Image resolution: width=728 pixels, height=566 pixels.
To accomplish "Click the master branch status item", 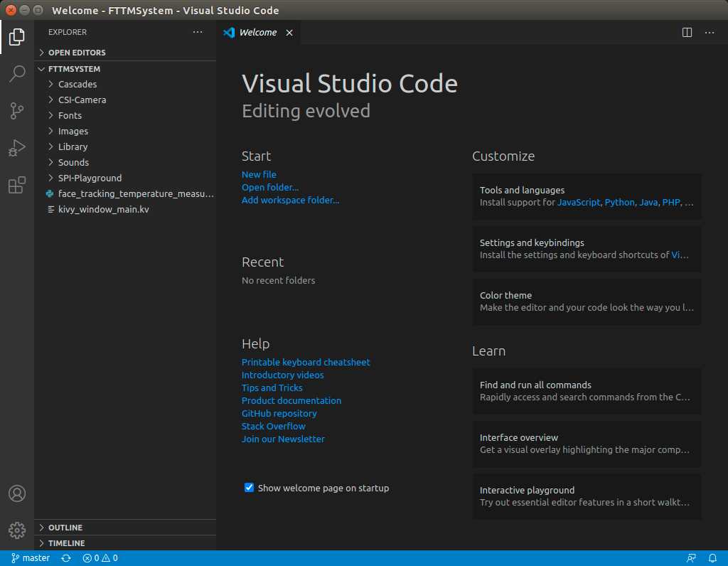I will 31,558.
